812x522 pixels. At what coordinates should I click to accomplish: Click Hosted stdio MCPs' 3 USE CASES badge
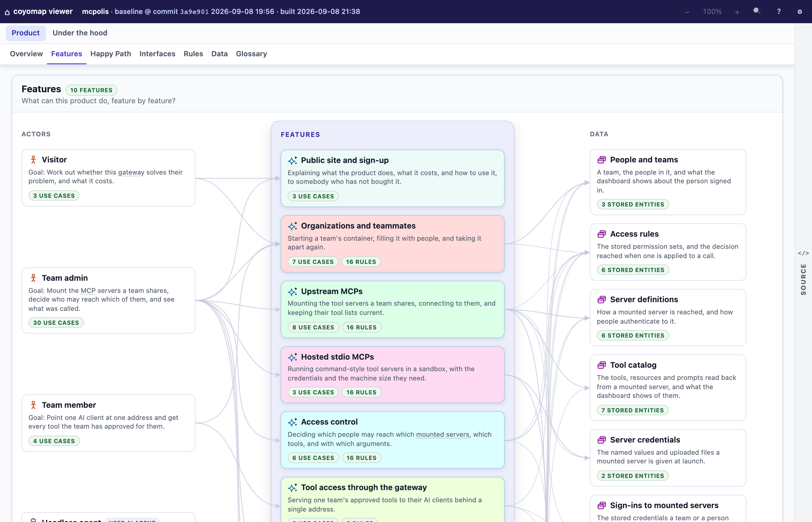click(313, 392)
